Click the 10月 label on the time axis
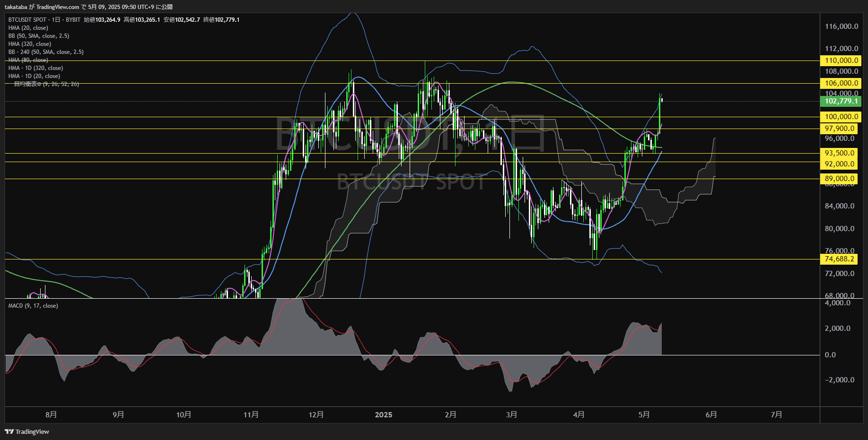 tap(184, 414)
